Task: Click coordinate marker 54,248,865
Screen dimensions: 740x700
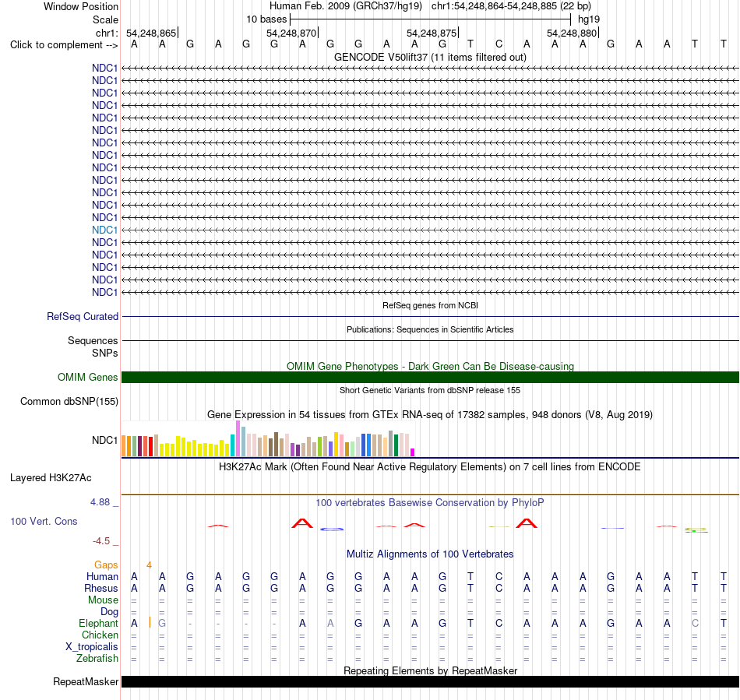Action: click(x=151, y=33)
